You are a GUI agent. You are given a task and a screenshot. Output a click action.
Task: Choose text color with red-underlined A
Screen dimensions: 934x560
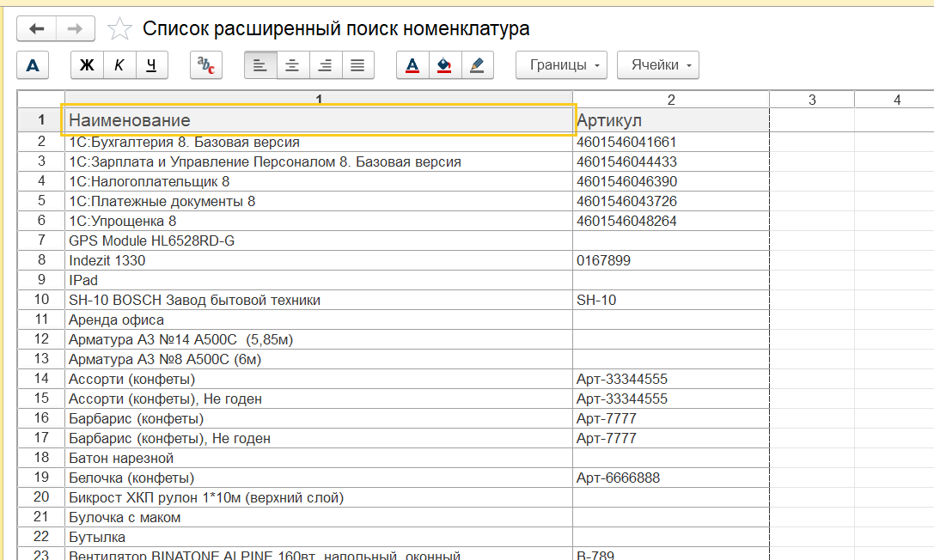click(x=412, y=65)
